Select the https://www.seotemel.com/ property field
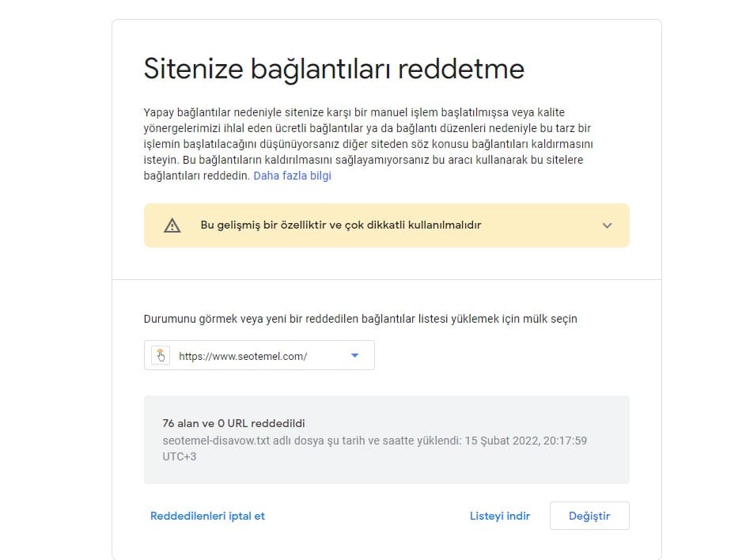Screen dimensions: 746x560 coord(259,355)
